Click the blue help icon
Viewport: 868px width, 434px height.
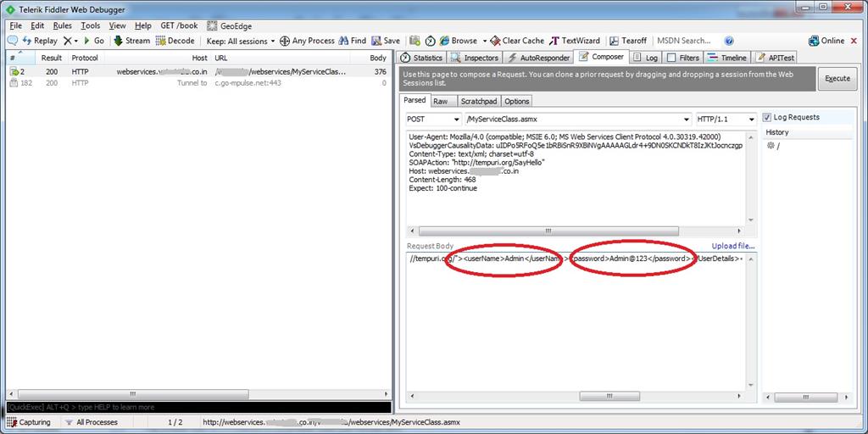[729, 41]
